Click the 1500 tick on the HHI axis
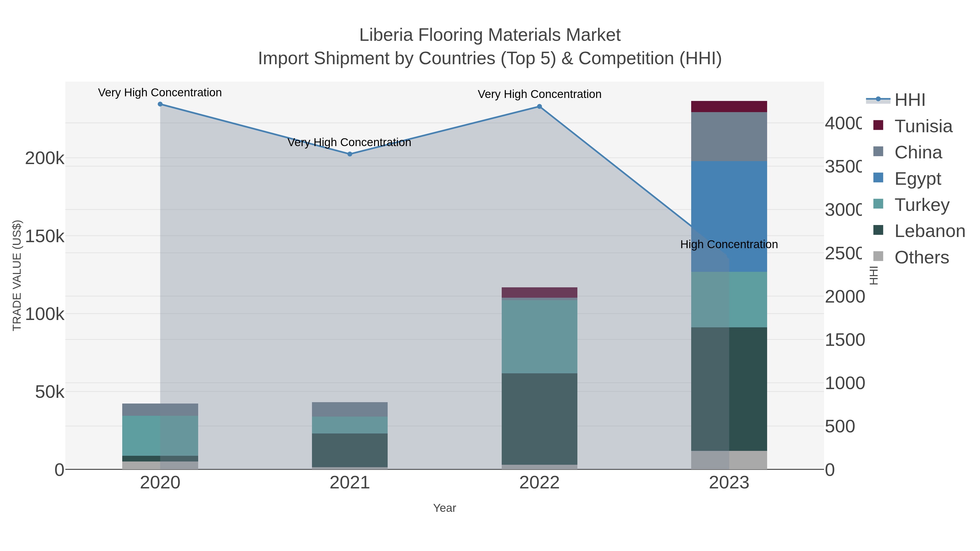980x551 pixels. [845, 340]
